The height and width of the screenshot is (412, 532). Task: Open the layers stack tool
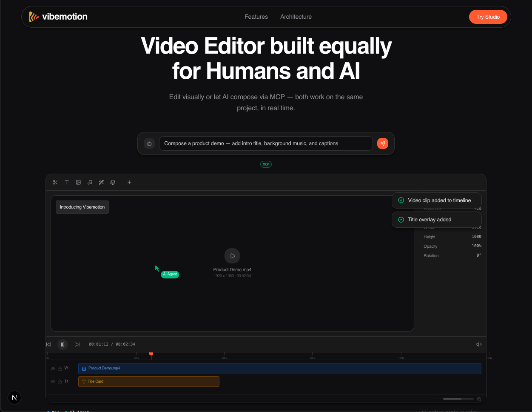click(x=113, y=182)
